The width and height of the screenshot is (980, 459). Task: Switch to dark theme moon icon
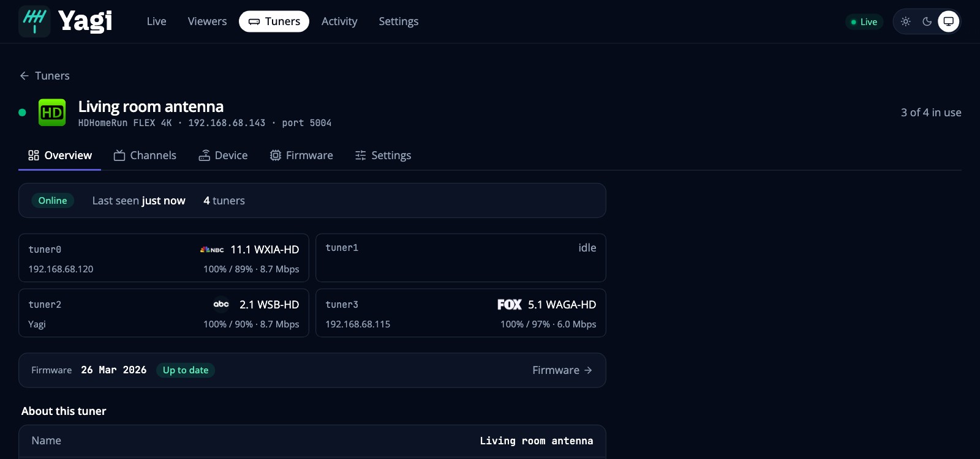click(927, 21)
